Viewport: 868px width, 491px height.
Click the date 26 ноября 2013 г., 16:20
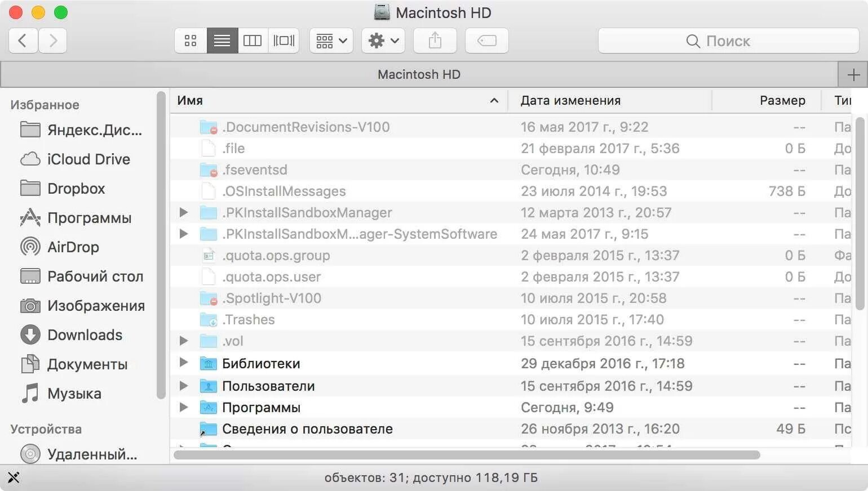pos(600,428)
